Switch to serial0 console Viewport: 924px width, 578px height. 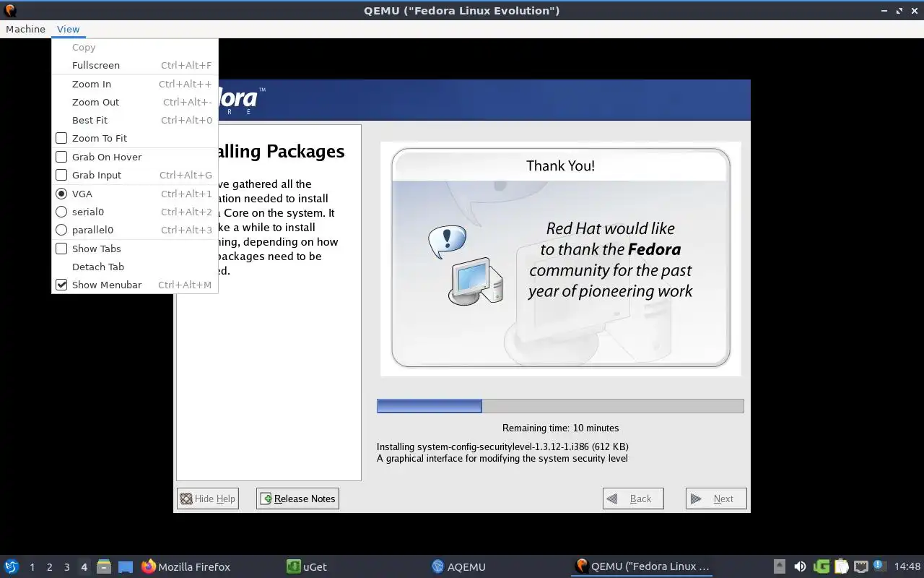[134, 212]
